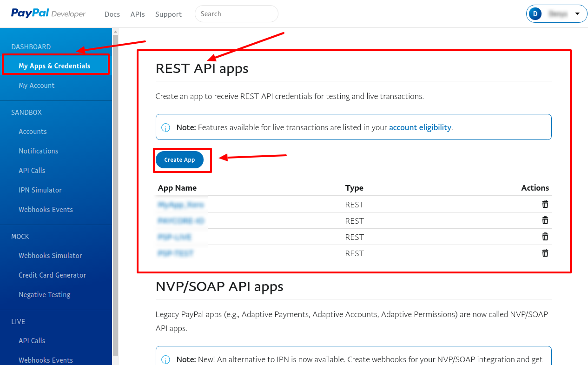Delete the app in the third table row
Image resolution: width=588 pixels, height=365 pixels.
coord(545,237)
